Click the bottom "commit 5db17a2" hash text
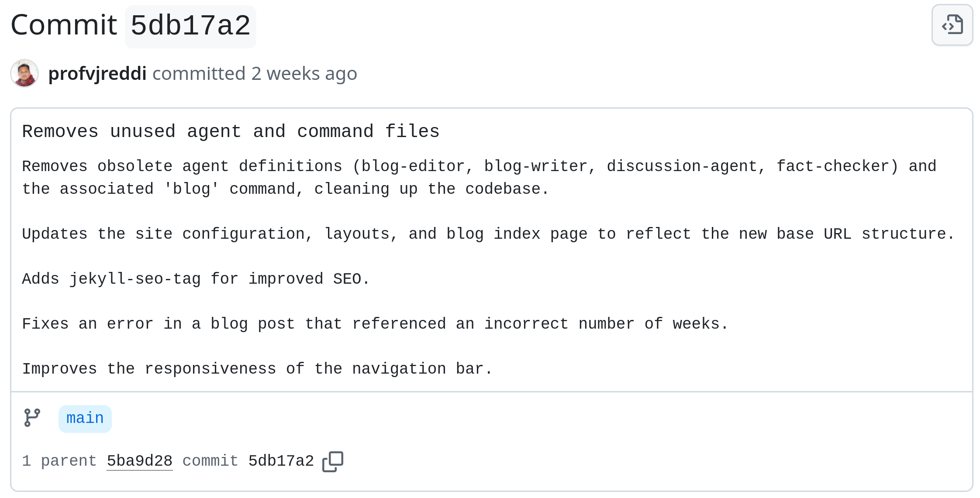This screenshot has height=498, width=980. pyautogui.click(x=281, y=461)
